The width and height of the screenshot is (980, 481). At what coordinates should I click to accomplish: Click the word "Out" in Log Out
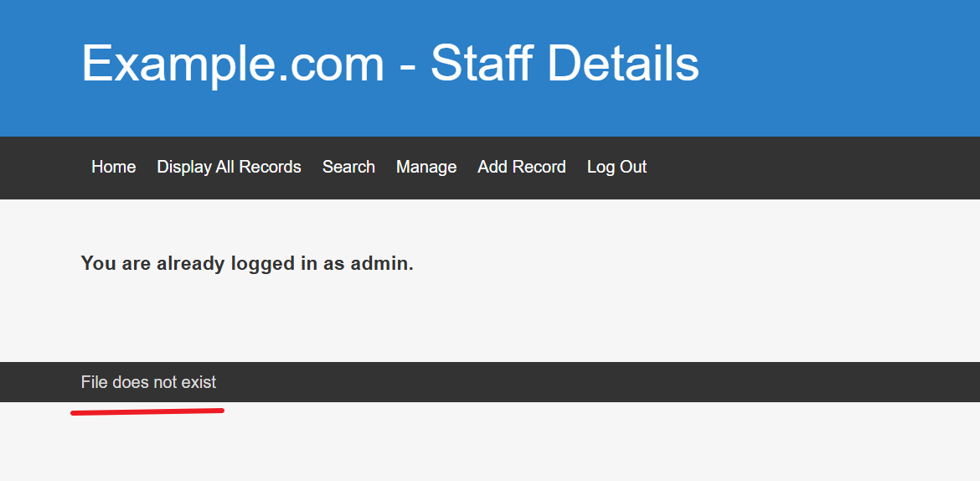pyautogui.click(x=633, y=167)
